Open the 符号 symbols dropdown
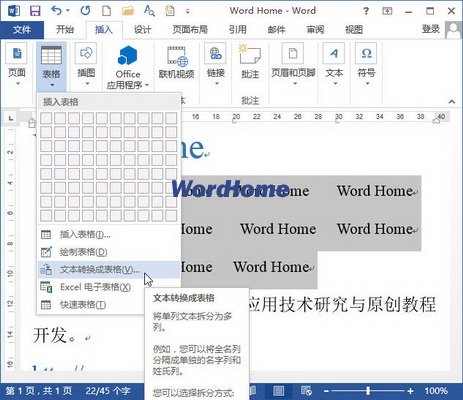Image resolution: width=463 pixels, height=400 pixels. click(x=366, y=65)
